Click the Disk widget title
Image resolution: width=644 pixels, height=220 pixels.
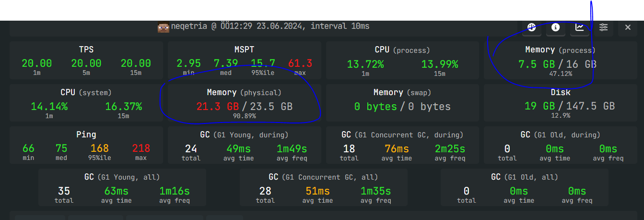[x=560, y=92]
